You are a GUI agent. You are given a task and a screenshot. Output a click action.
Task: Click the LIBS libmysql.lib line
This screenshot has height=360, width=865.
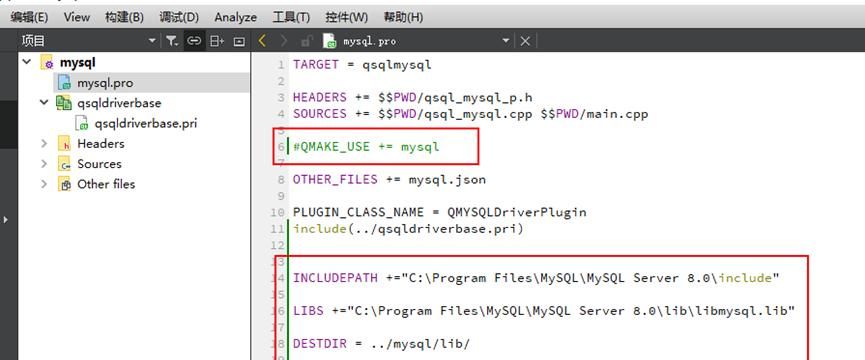click(543, 311)
